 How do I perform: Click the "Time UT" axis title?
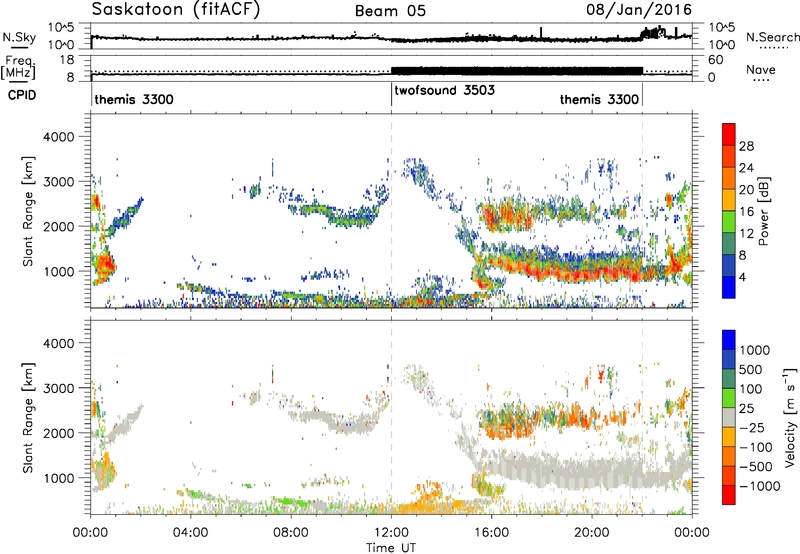[x=391, y=548]
